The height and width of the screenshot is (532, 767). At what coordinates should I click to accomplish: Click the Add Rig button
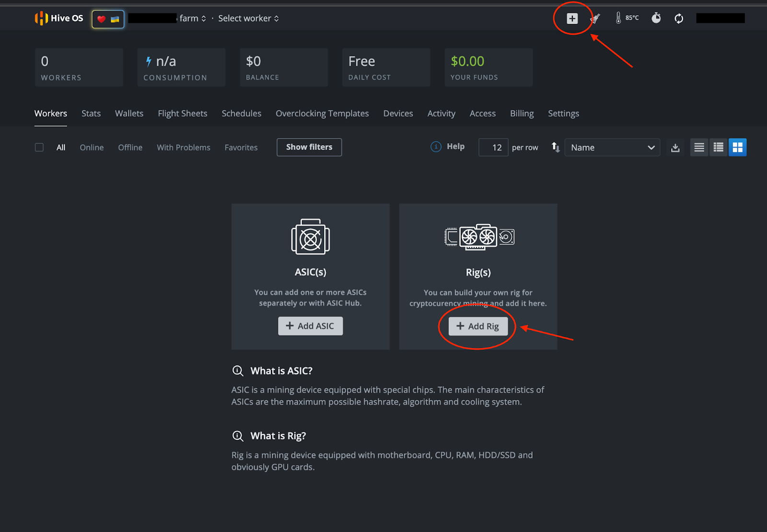pyautogui.click(x=478, y=326)
